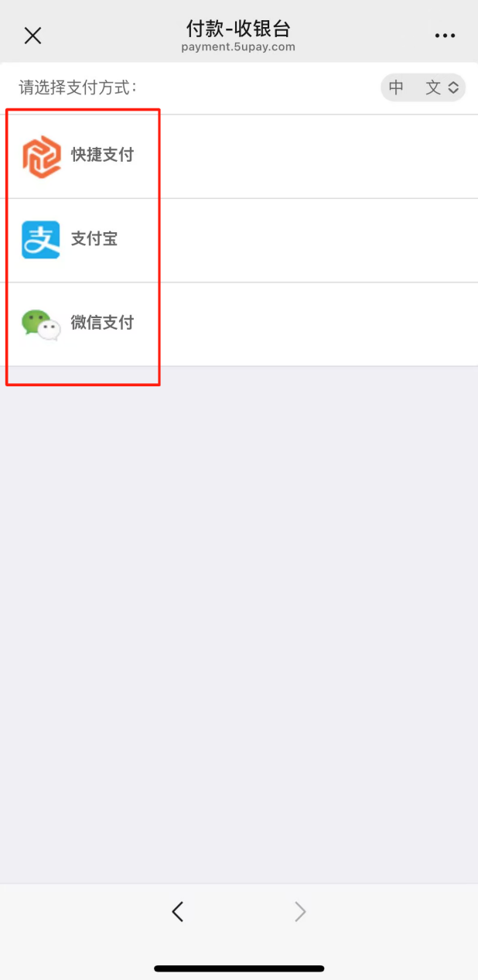Viewport: 478px width, 980px height.
Task: Tap the green WeChat Pay bubble icon
Action: tap(41, 325)
